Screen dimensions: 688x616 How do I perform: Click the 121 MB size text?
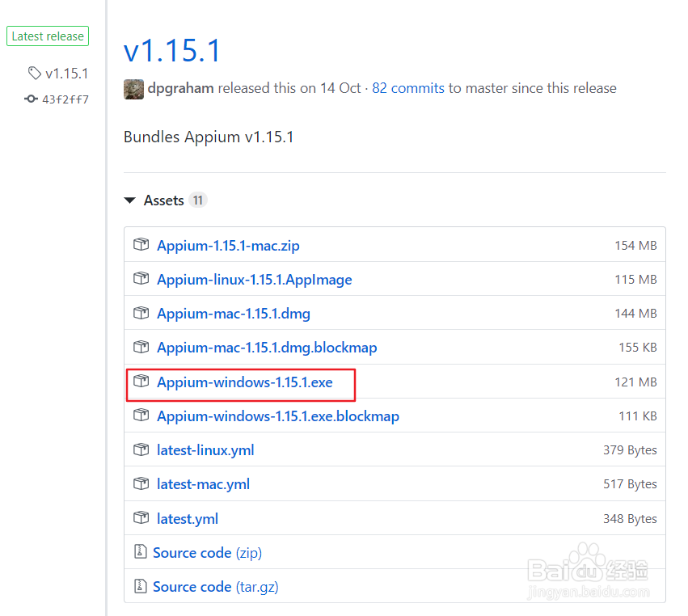point(635,382)
